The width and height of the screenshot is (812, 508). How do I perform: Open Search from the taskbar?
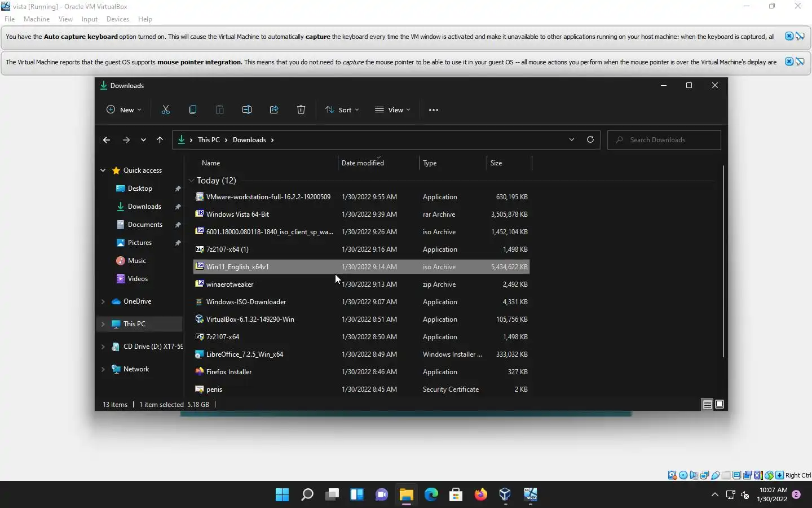[307, 495]
